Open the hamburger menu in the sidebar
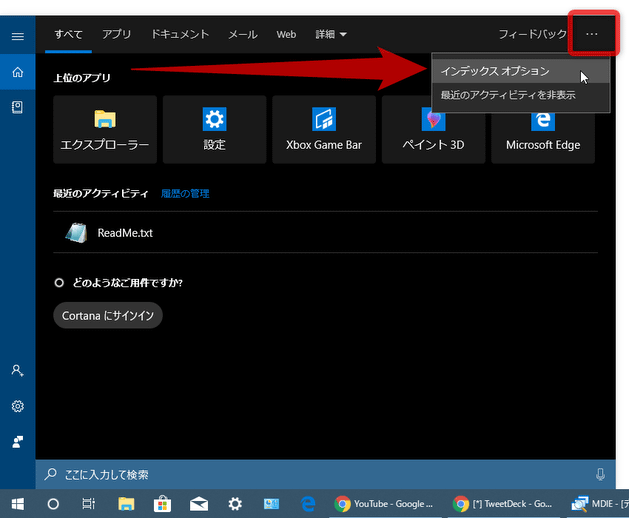The height and width of the screenshot is (518, 629). click(18, 37)
